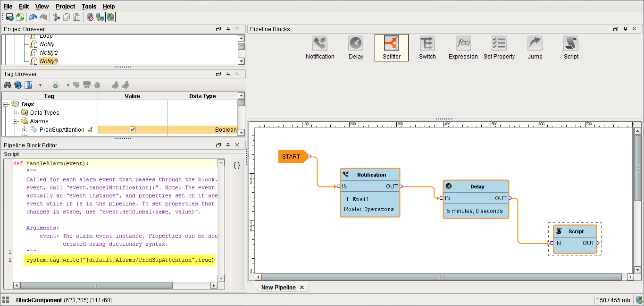Open the column options dropdown arrow
644x306 pixels.
[40, 85]
